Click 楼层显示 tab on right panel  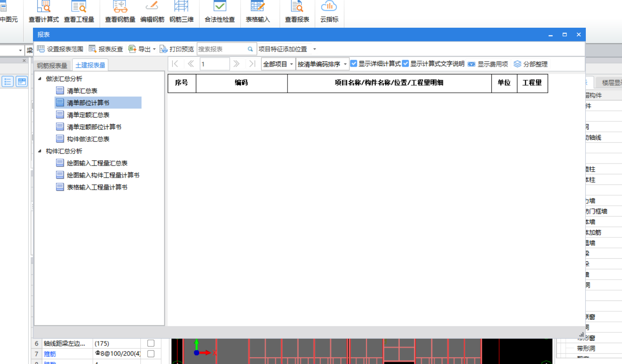click(611, 82)
